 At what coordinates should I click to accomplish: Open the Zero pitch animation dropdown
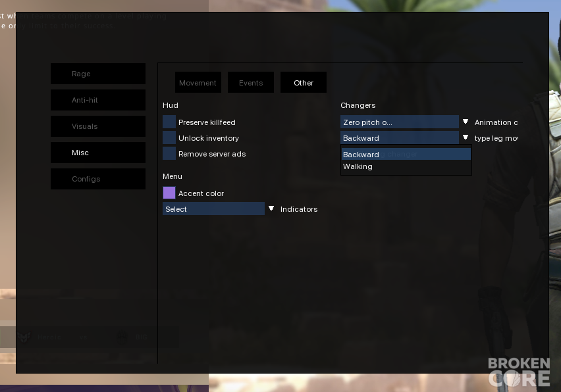(x=400, y=122)
